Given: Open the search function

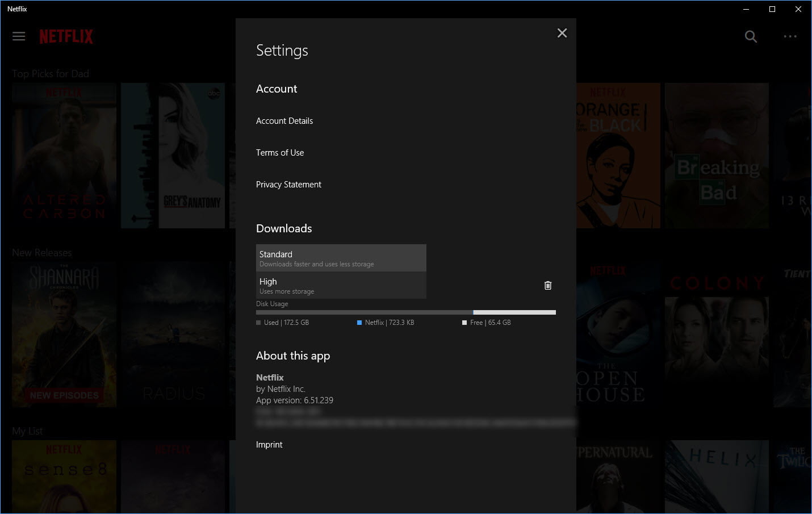Looking at the screenshot, I should pyautogui.click(x=751, y=36).
